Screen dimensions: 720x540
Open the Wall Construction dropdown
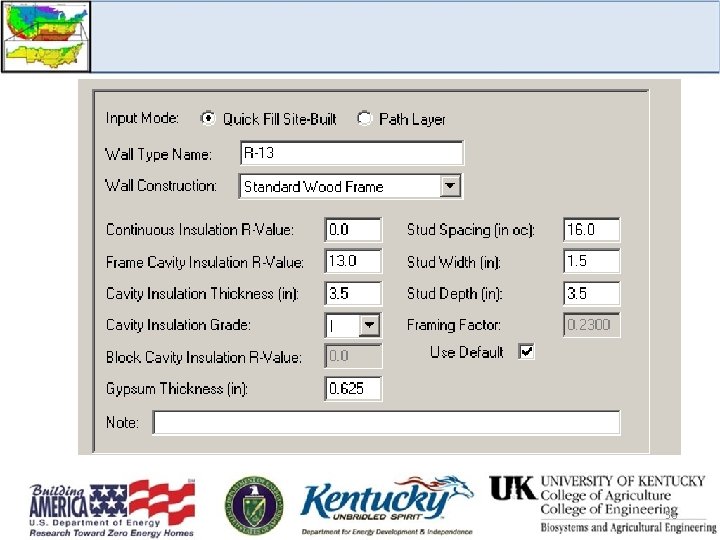(450, 186)
